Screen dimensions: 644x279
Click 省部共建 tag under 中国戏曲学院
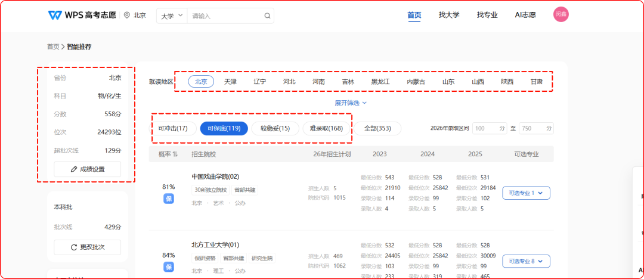coord(245,190)
